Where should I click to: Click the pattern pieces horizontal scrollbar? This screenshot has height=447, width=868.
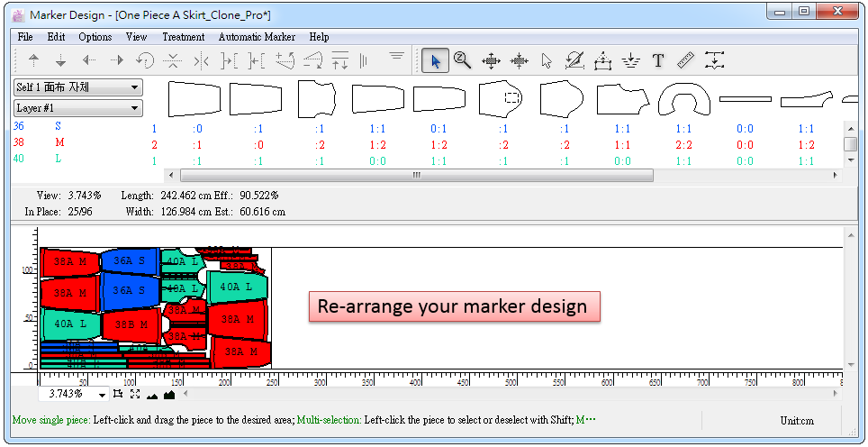coord(416,176)
